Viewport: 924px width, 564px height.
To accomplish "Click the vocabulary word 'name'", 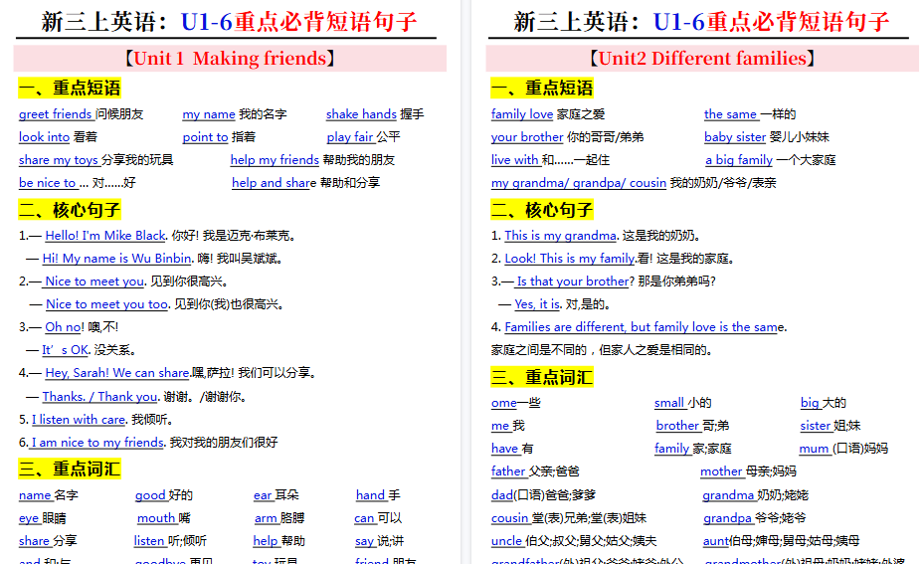I will 35,495.
